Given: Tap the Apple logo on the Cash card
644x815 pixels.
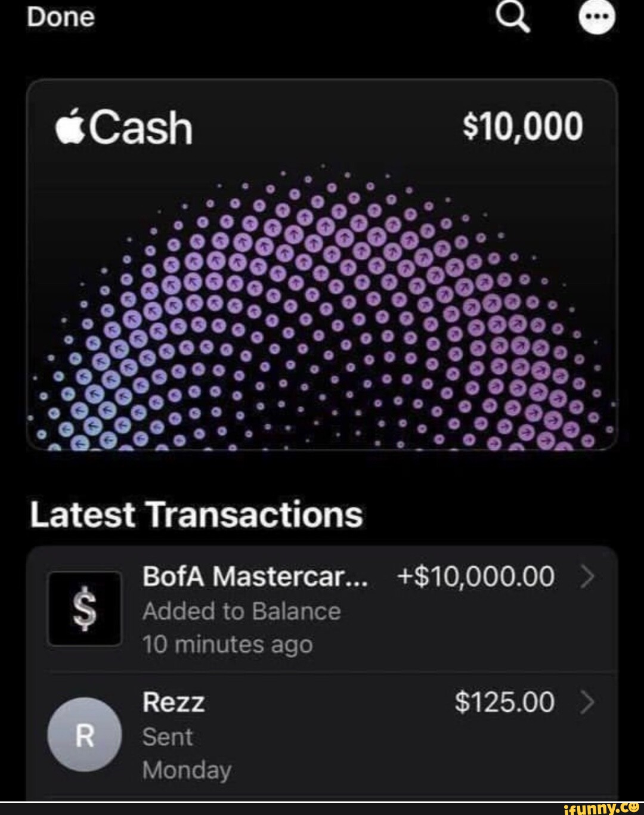Looking at the screenshot, I should (69, 128).
